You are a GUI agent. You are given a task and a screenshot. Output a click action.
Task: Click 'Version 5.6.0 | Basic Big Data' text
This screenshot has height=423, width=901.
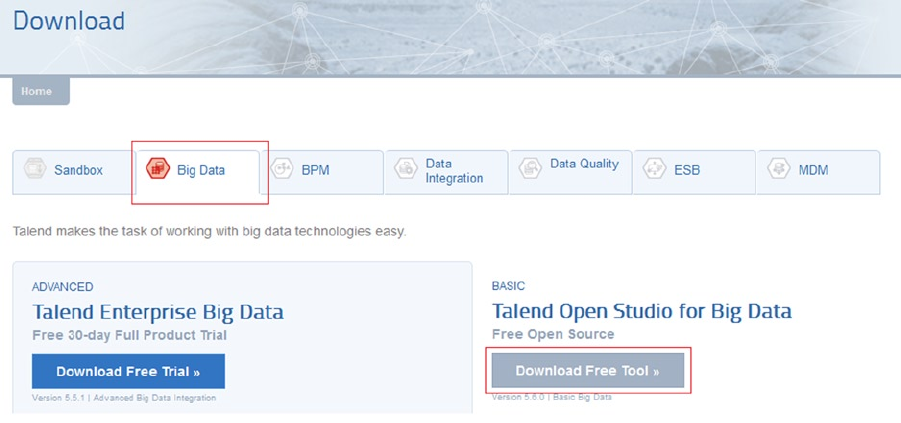552,397
